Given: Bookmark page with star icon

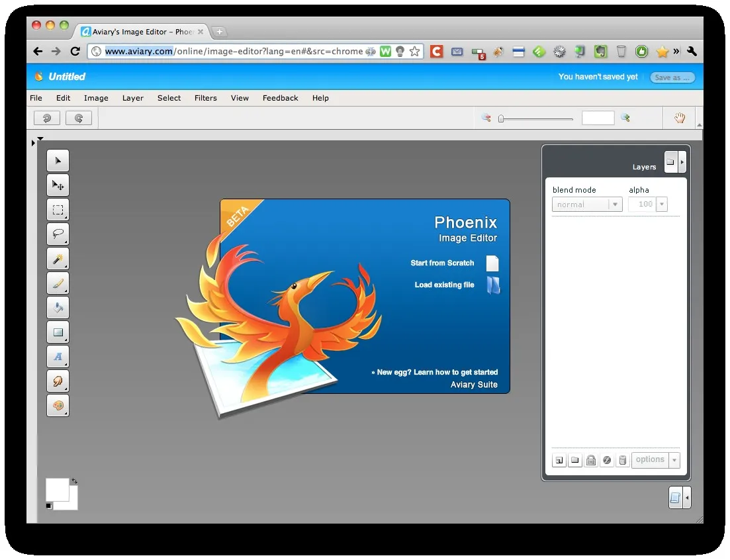Looking at the screenshot, I should 415,51.
